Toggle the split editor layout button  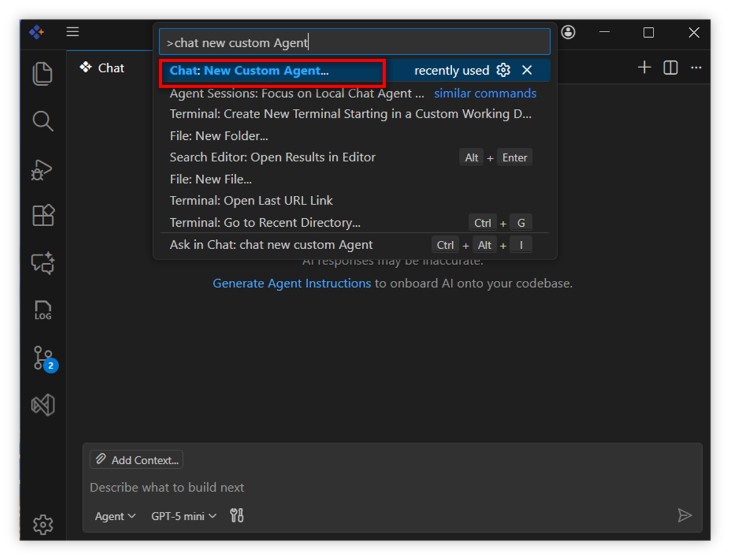coord(670,67)
